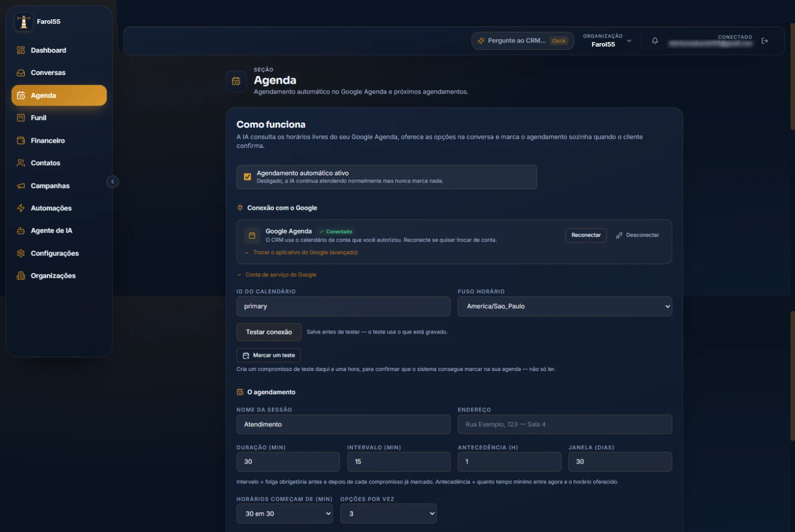Click the Duração (min) field
This screenshot has width=795, height=532.
pos(288,462)
